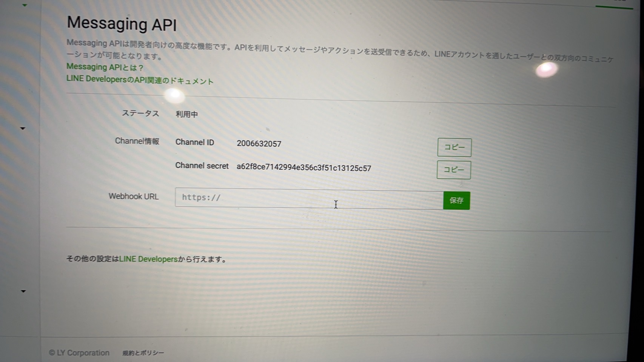Viewport: 644px width, 362px height.
Task: Click the ステータス label
Action: pyautogui.click(x=140, y=114)
